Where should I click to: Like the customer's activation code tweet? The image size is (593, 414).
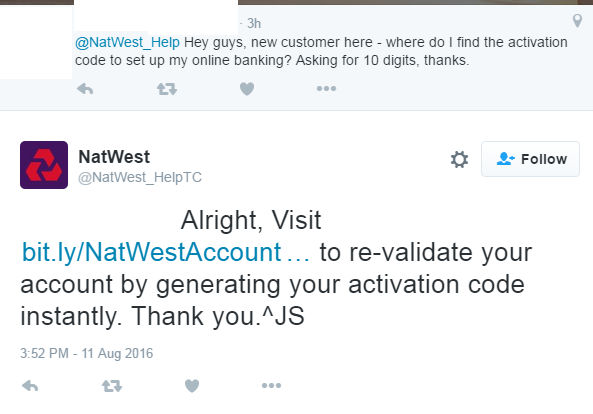tap(247, 89)
